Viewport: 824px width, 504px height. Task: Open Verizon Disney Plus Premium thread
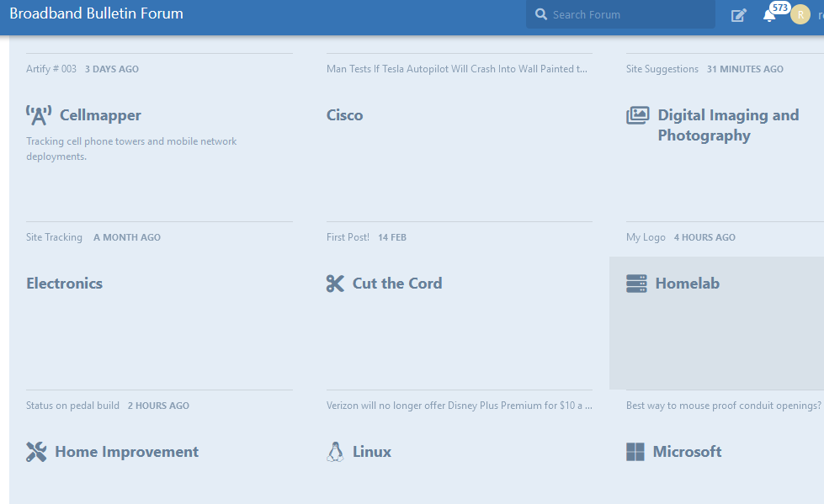tap(460, 406)
